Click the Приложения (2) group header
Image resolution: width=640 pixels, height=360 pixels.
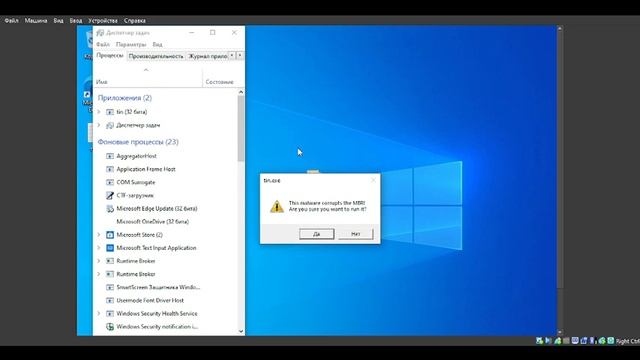[125, 98]
